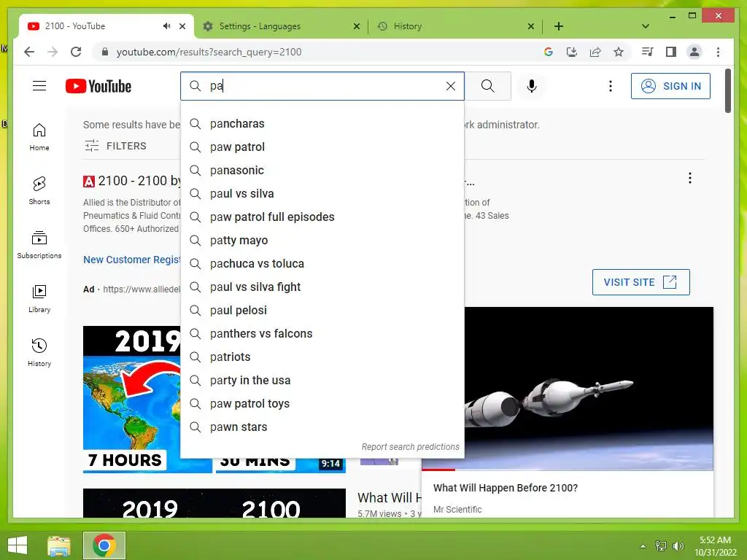Open Shorts in the sidebar

39,191
